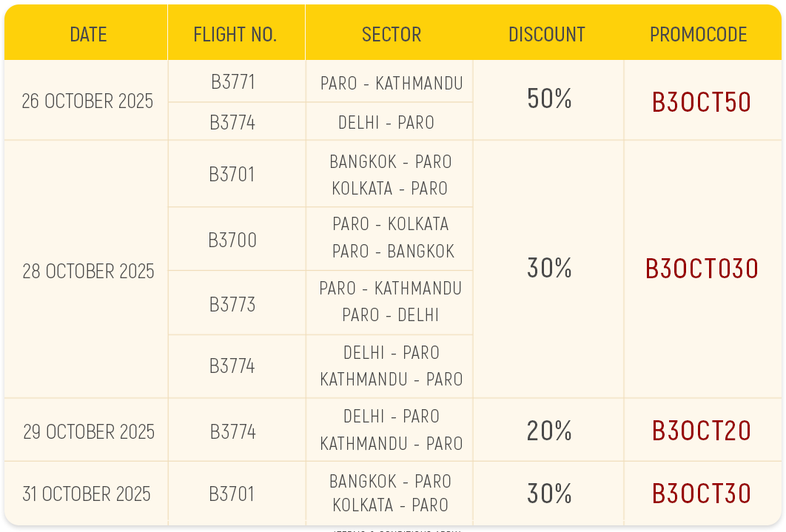Click the PROMOCODE column header

[x=699, y=34]
